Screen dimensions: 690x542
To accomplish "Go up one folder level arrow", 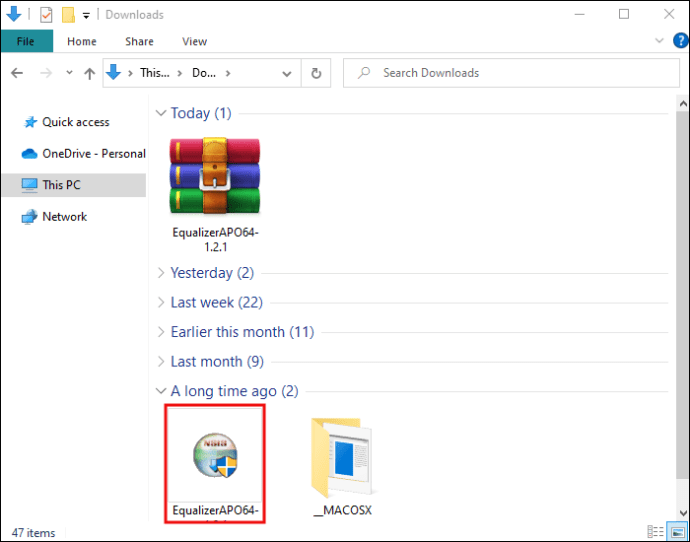I will [89, 73].
